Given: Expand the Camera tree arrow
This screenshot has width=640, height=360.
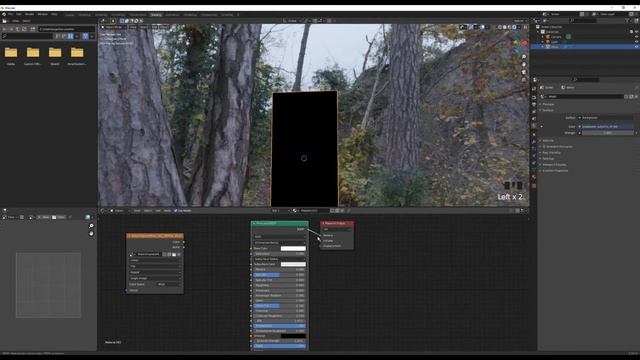Looking at the screenshot, I should (543, 37).
